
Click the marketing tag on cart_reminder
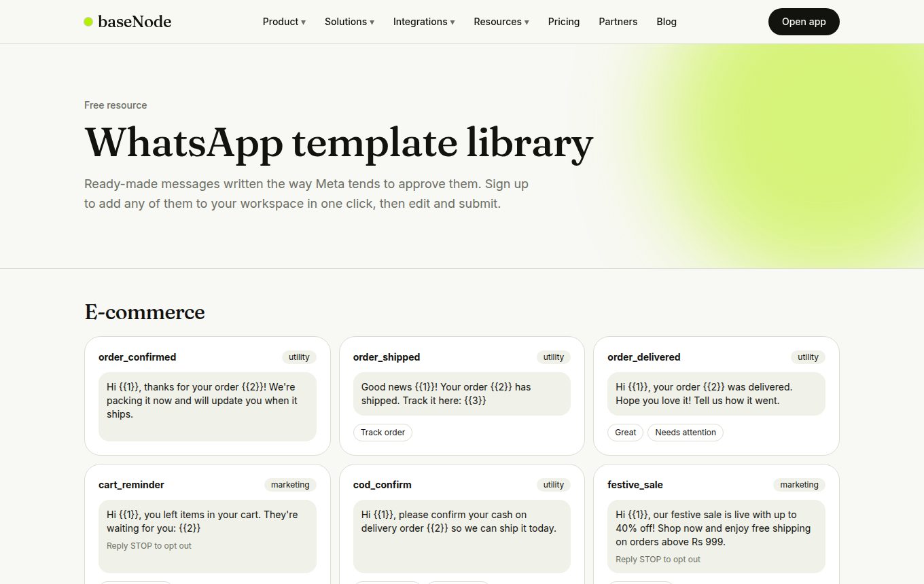[x=290, y=485]
